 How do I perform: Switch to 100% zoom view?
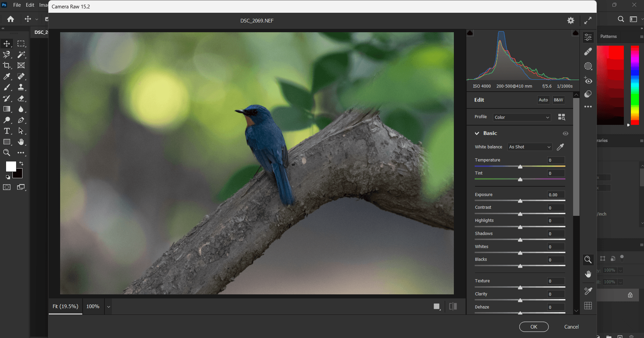93,306
